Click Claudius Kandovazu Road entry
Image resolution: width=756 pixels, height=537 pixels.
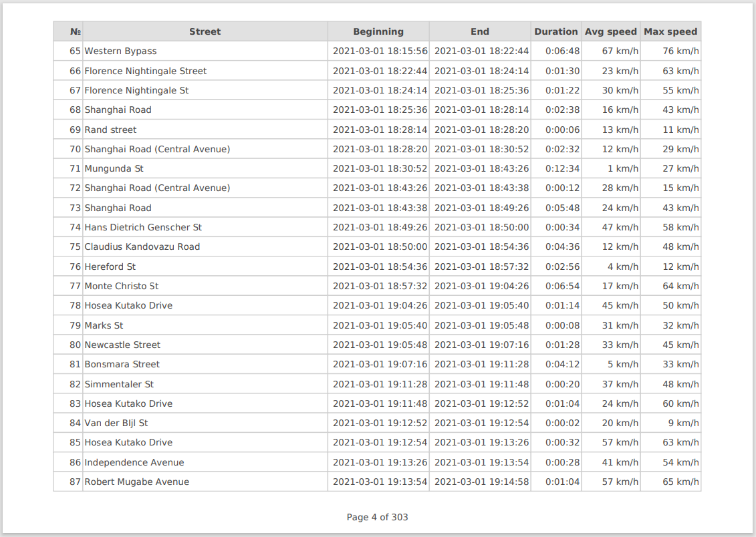tap(142, 247)
